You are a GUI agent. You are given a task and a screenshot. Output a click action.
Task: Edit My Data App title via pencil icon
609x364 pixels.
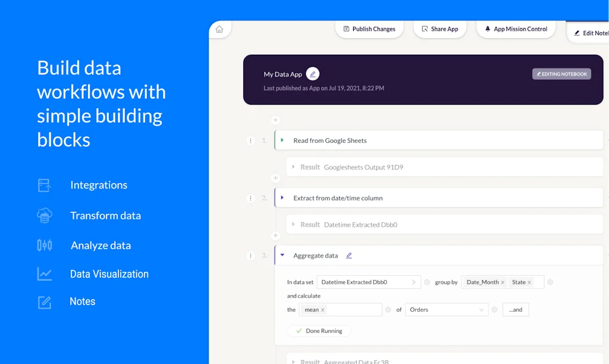coord(313,73)
